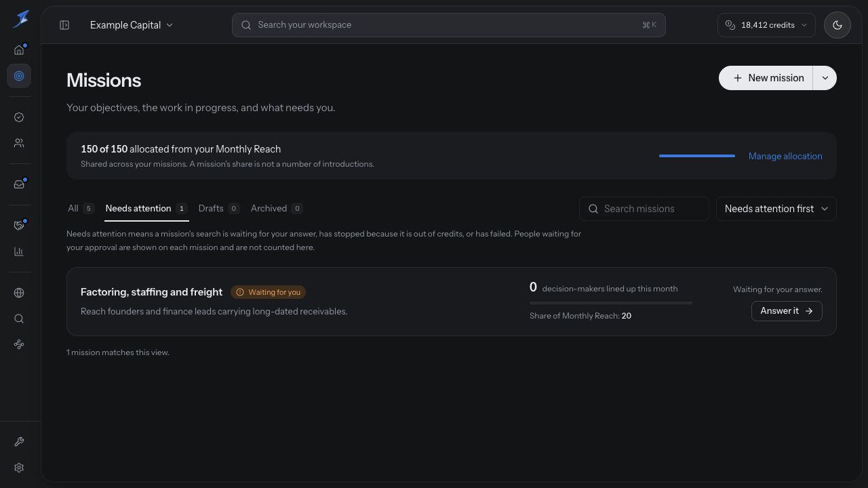
Task: Focus the Search your workspace field
Action: (x=448, y=25)
